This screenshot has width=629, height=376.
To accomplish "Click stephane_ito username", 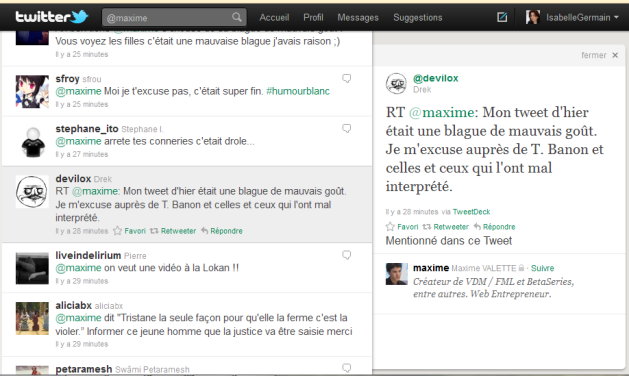I will 87,129.
